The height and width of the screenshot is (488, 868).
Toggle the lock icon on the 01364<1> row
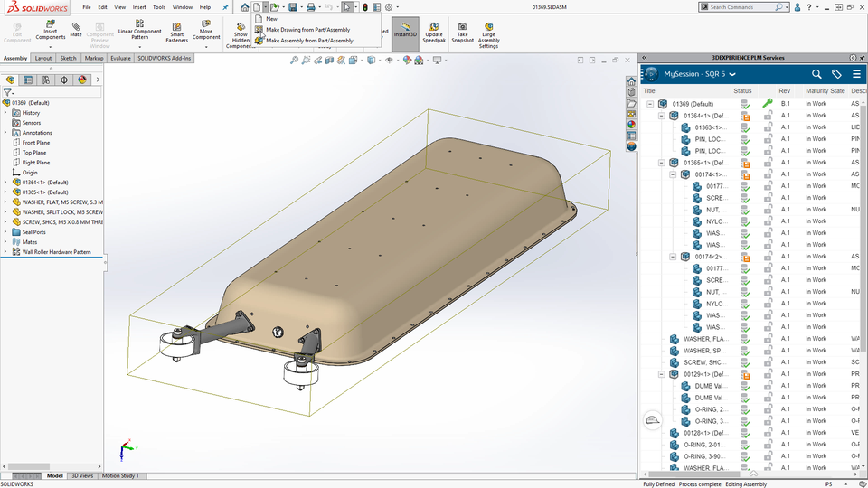click(768, 115)
